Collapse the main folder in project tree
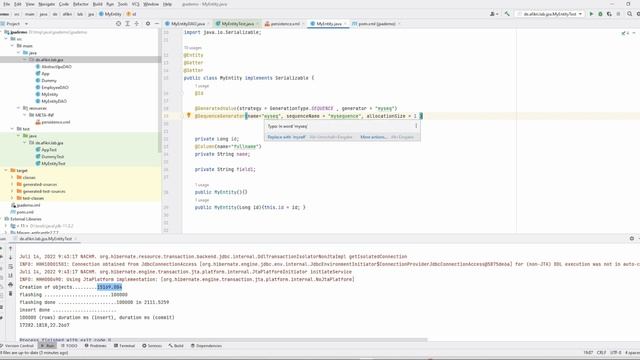The image size is (640, 360). 12,46
